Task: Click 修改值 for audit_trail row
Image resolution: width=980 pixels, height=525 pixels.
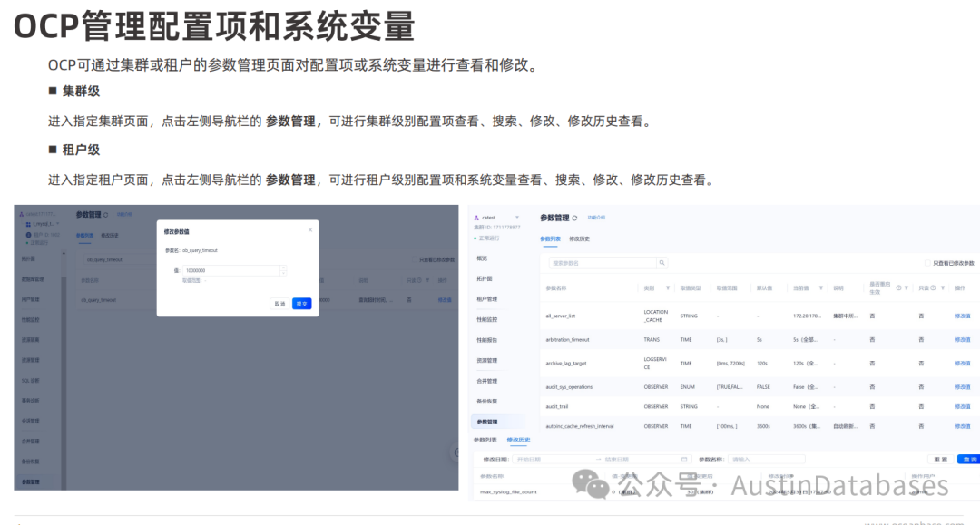Action: pyautogui.click(x=963, y=406)
